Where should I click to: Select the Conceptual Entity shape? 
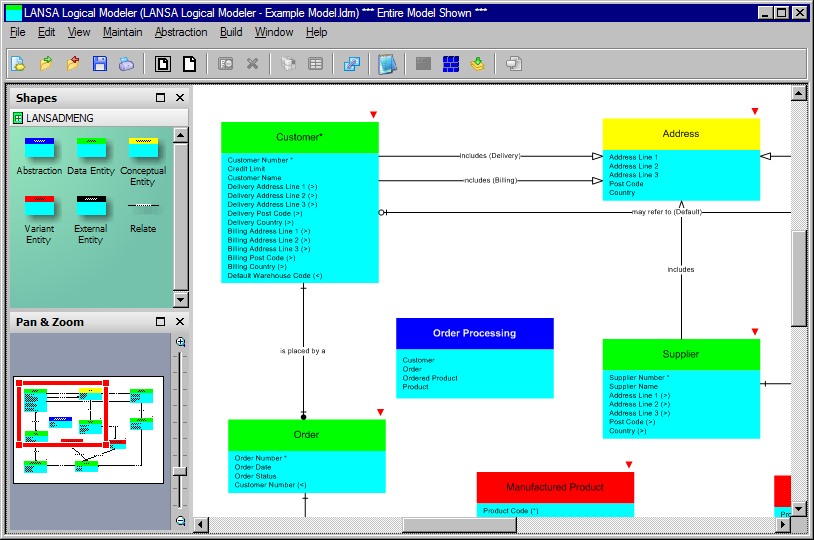point(143,162)
